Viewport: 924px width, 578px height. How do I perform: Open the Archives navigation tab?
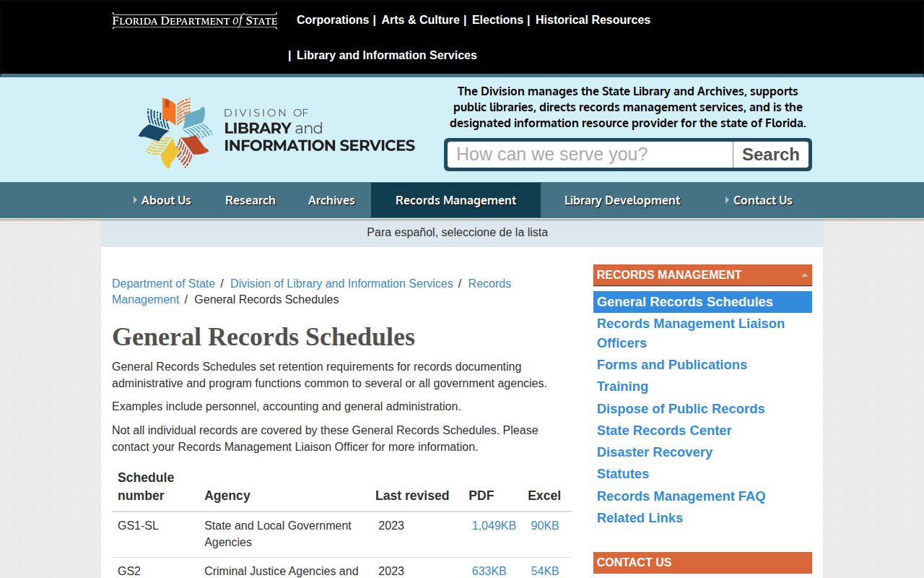331,200
